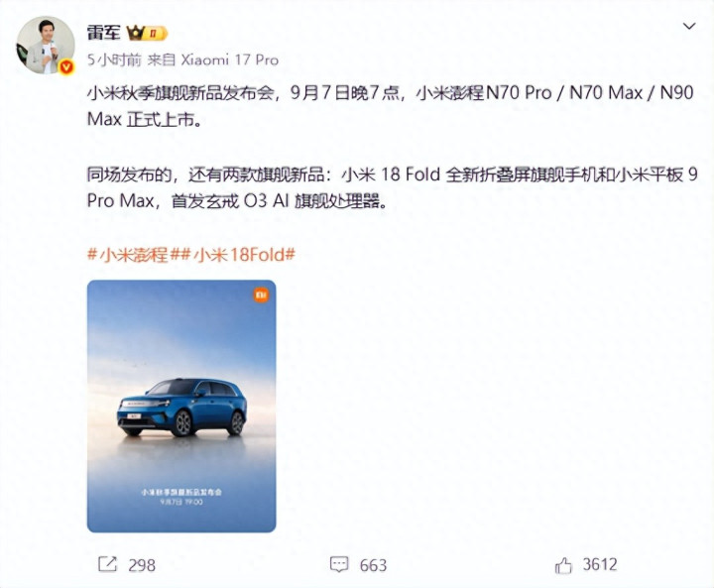View the blue SUV poster image
The height and width of the screenshot is (588, 714).
coord(181,406)
